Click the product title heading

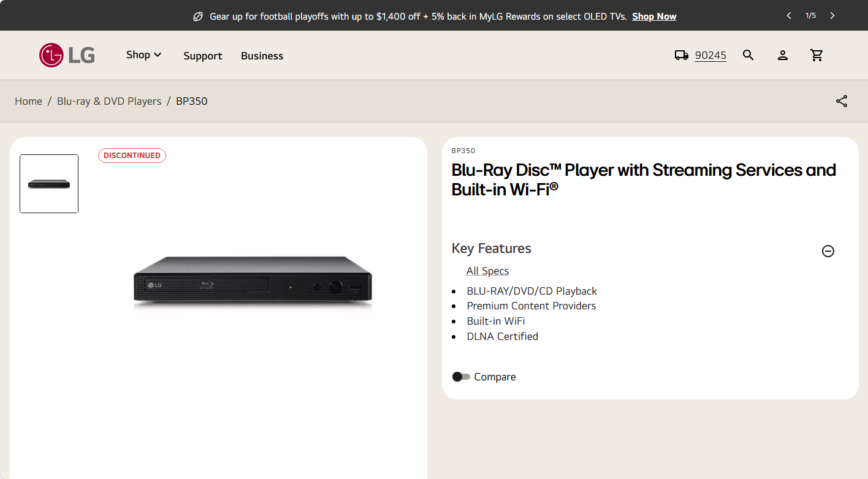tap(644, 179)
